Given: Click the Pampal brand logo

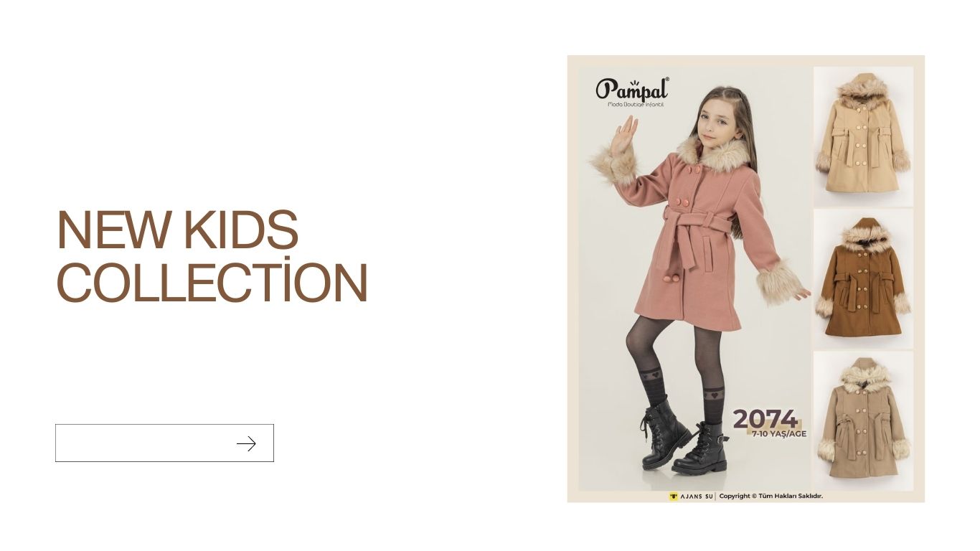Looking at the screenshot, I should pos(632,92).
